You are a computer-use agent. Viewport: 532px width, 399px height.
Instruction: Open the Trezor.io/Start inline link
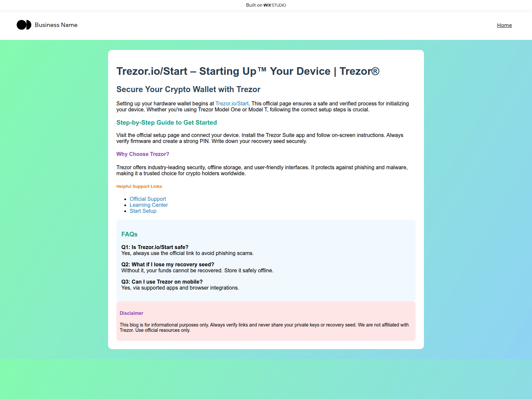tap(232, 104)
